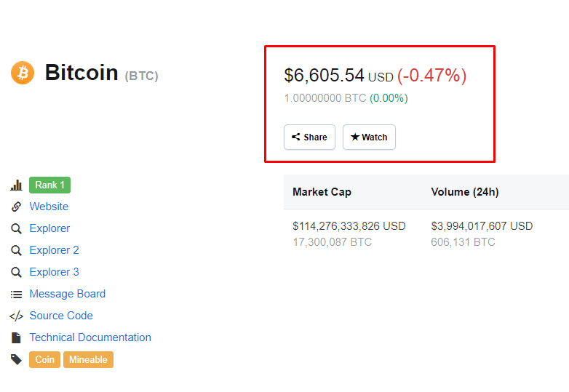This screenshot has height=392, width=569.
Task: Select the Mineable tag
Action: [x=88, y=359]
